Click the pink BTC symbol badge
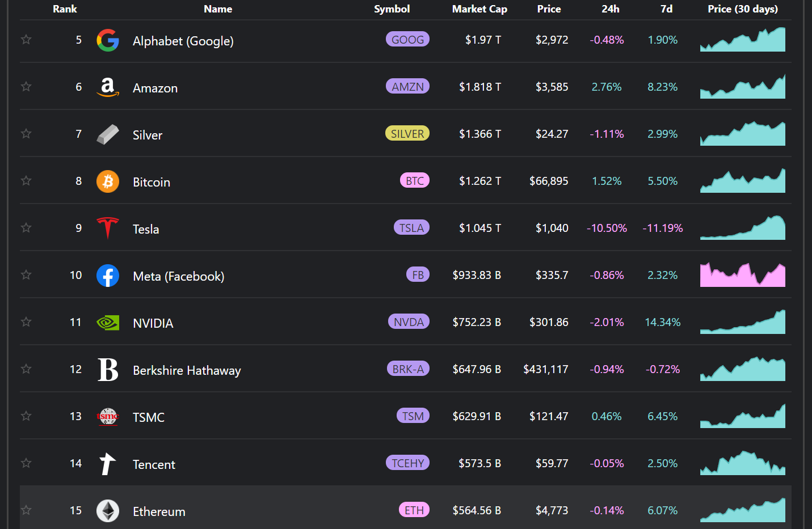The height and width of the screenshot is (529, 812). (x=414, y=181)
